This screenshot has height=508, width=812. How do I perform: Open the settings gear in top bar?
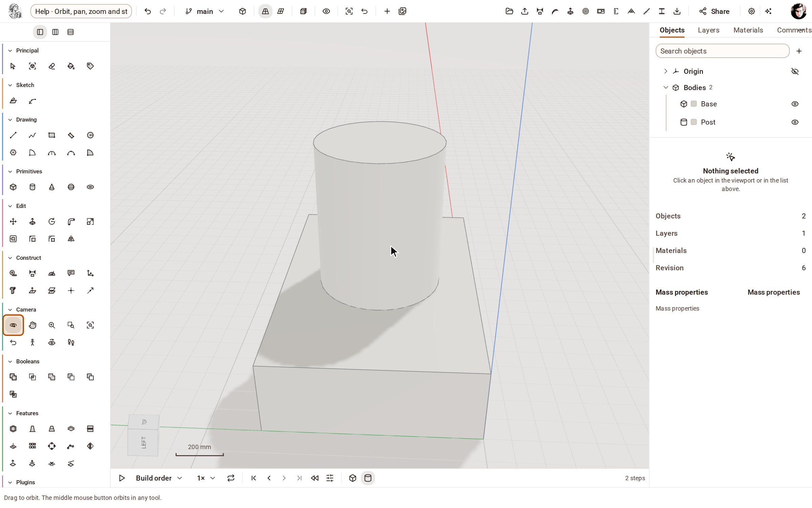tap(751, 11)
